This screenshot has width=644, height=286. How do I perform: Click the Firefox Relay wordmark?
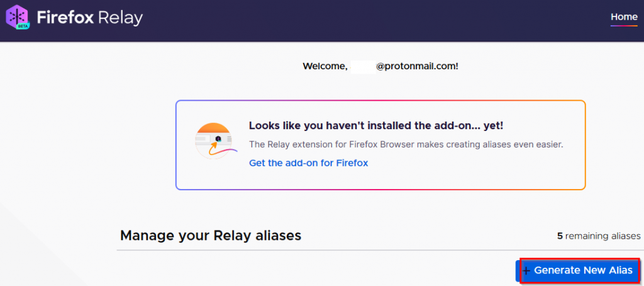89,17
